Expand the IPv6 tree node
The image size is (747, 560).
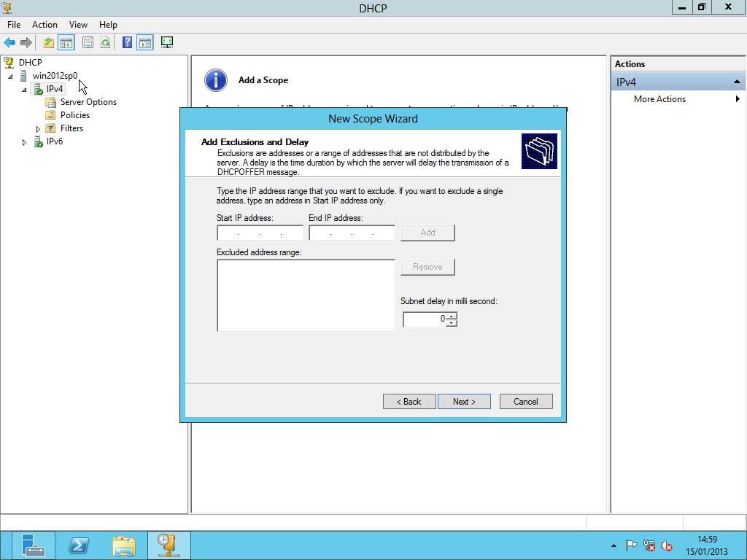click(x=24, y=142)
